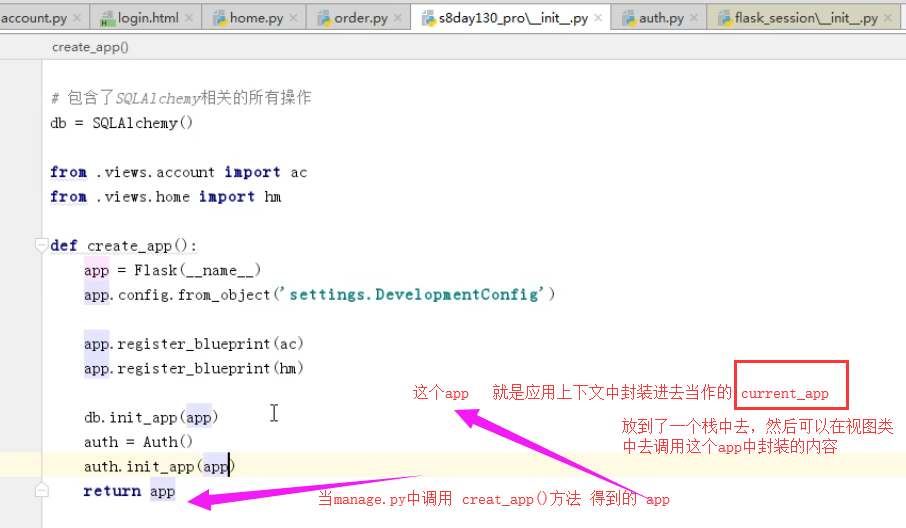Click the Python file icon on auth.py tab

[629, 19]
